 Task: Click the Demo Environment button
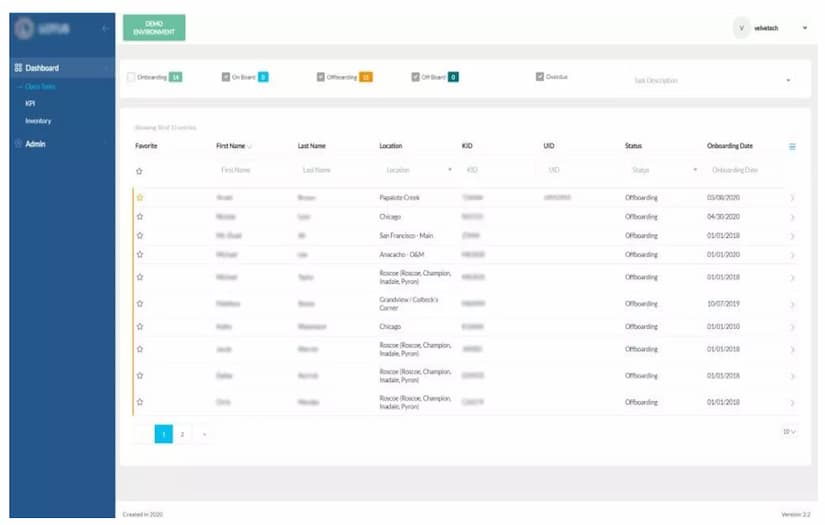pyautogui.click(x=154, y=28)
